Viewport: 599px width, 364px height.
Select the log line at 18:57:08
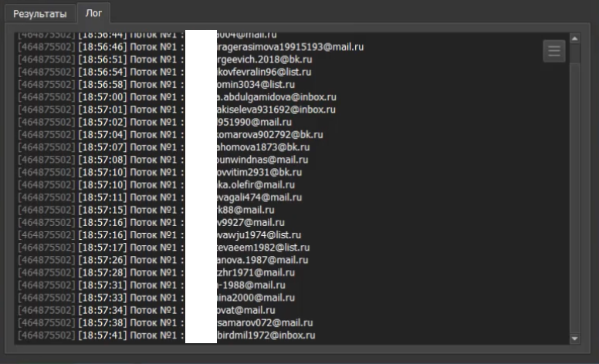click(163, 160)
